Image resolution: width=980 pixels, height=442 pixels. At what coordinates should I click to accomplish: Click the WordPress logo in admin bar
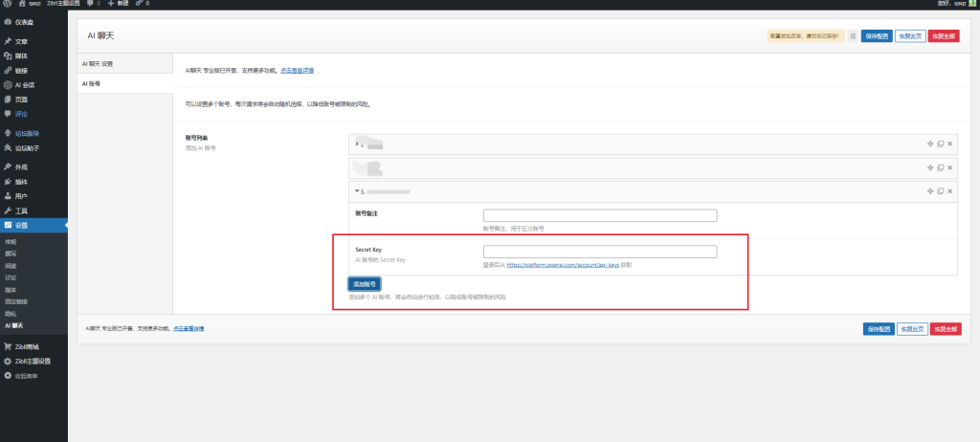(x=6, y=4)
